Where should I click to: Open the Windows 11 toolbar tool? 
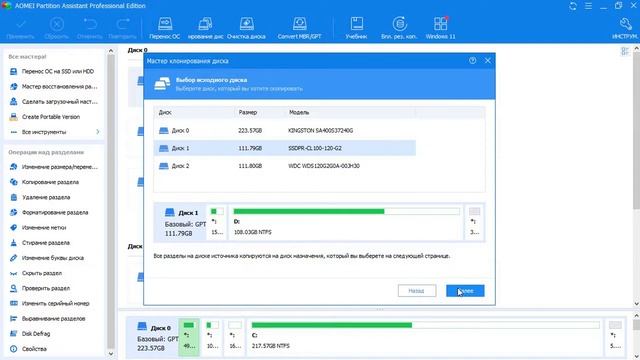(x=440, y=28)
